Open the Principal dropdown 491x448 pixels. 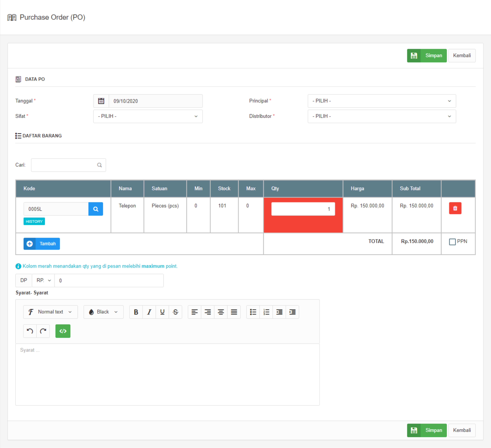pos(382,101)
